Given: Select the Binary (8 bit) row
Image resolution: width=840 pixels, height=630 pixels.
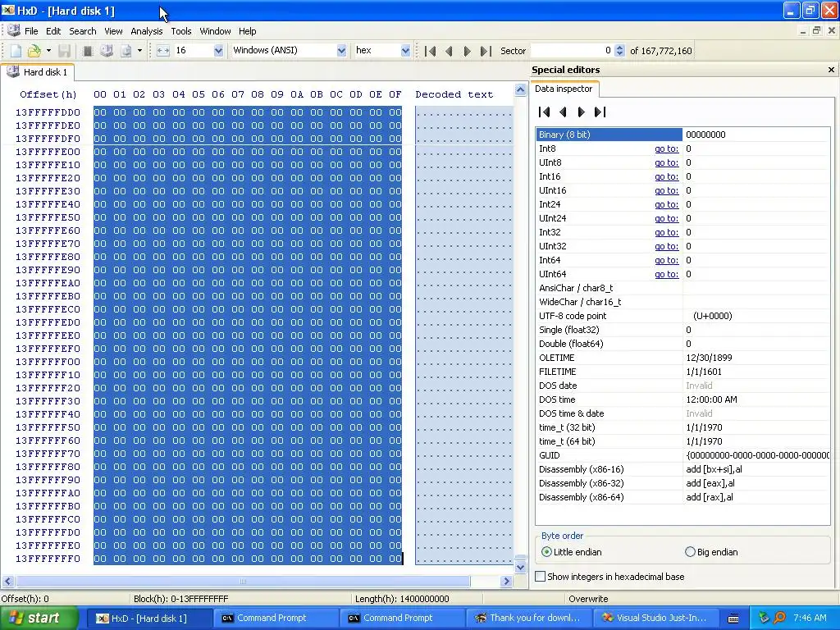Looking at the screenshot, I should coord(682,135).
